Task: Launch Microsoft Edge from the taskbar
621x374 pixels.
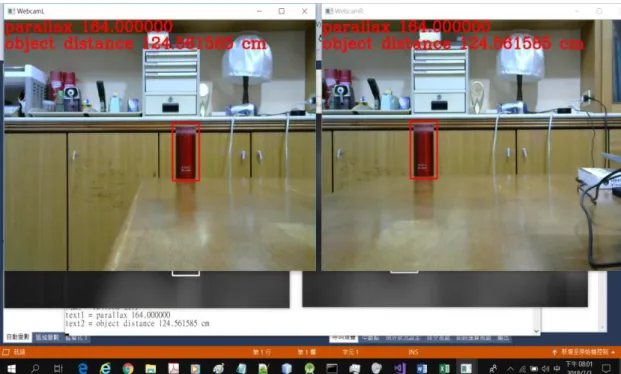Action: tap(82, 368)
